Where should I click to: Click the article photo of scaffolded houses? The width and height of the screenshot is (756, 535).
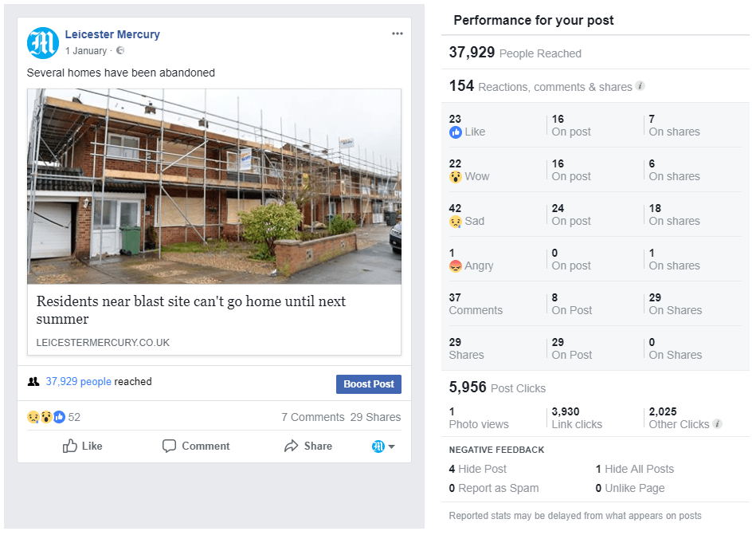point(214,187)
